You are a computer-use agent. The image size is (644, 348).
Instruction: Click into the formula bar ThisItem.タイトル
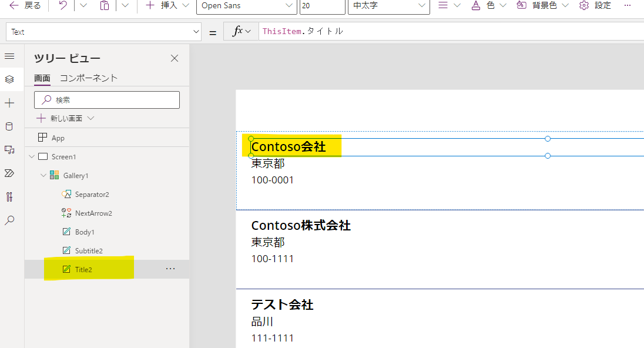click(x=451, y=31)
